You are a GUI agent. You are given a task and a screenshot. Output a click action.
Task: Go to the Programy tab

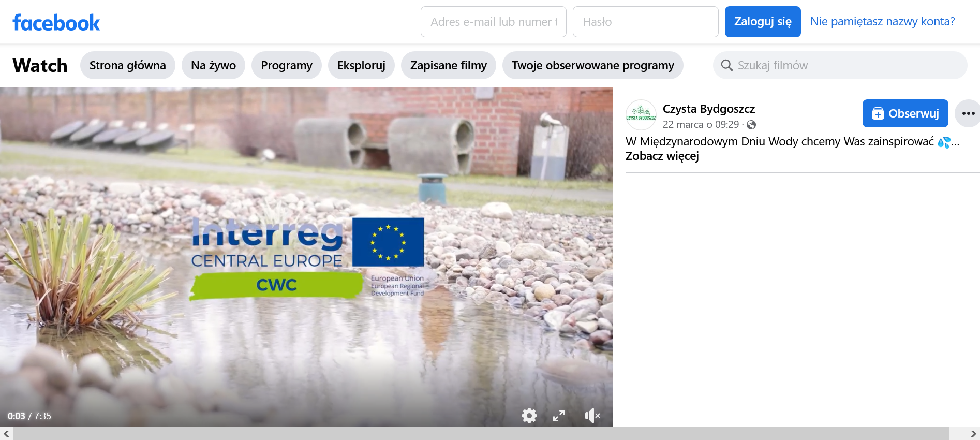(x=286, y=65)
